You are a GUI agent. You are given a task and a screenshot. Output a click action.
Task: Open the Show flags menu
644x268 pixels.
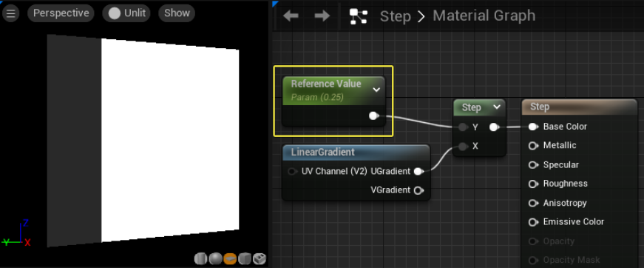(177, 13)
